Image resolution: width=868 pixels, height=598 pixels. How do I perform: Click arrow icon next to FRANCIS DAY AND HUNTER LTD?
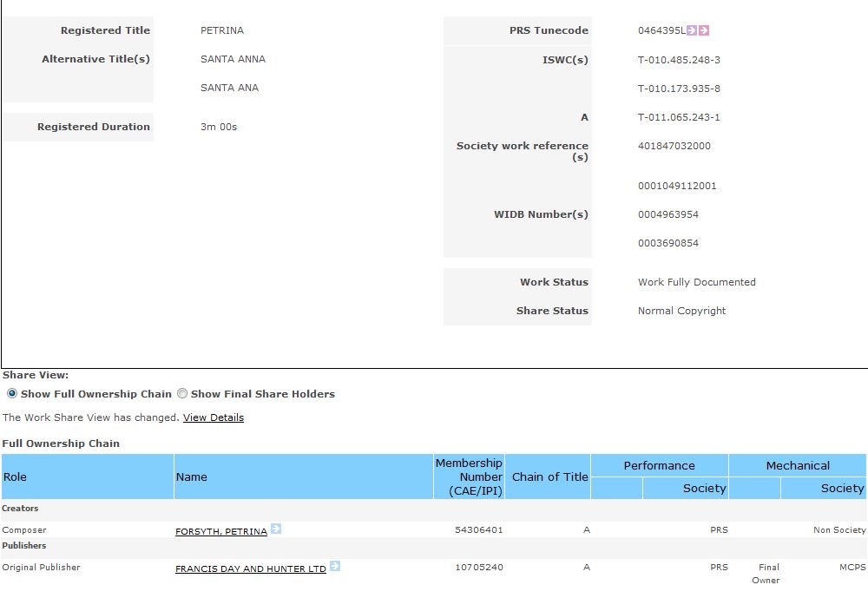point(335,567)
